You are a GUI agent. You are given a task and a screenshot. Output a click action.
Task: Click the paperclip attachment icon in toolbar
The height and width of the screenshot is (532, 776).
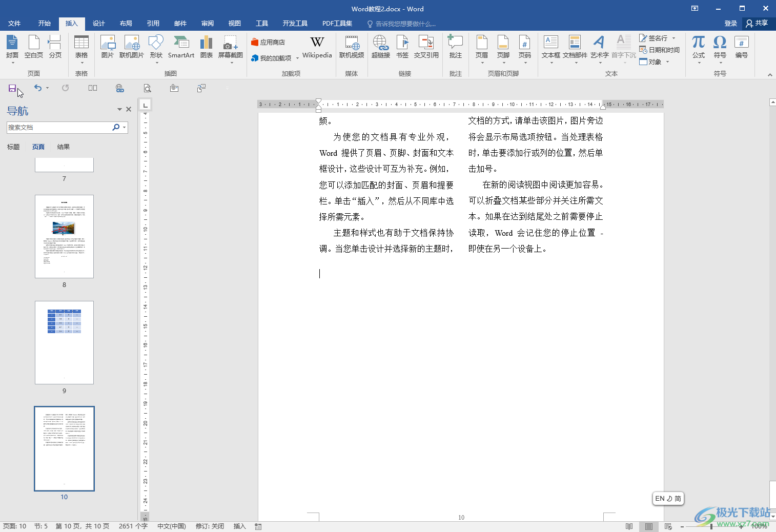click(x=174, y=88)
